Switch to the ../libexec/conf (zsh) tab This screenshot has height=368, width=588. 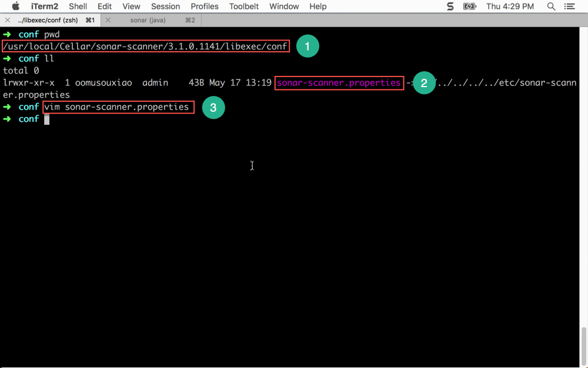click(50, 20)
